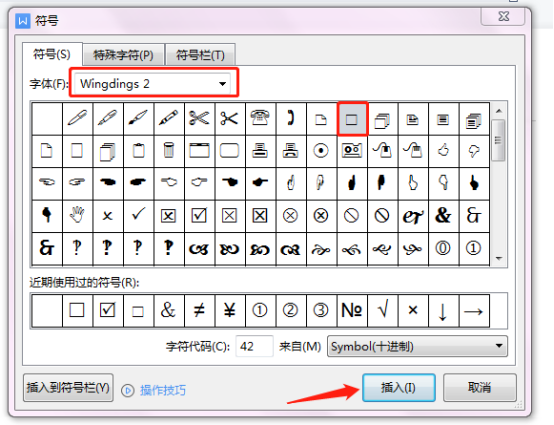Pick the trash can symbol
Viewport: 554px width, 425px height.
(x=169, y=150)
